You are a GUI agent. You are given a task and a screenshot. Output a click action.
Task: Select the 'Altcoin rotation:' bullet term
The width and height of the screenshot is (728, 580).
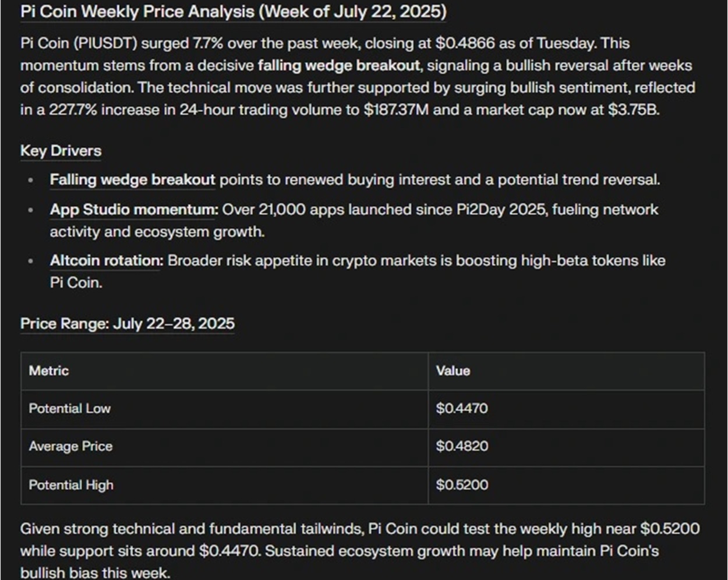coord(107,260)
